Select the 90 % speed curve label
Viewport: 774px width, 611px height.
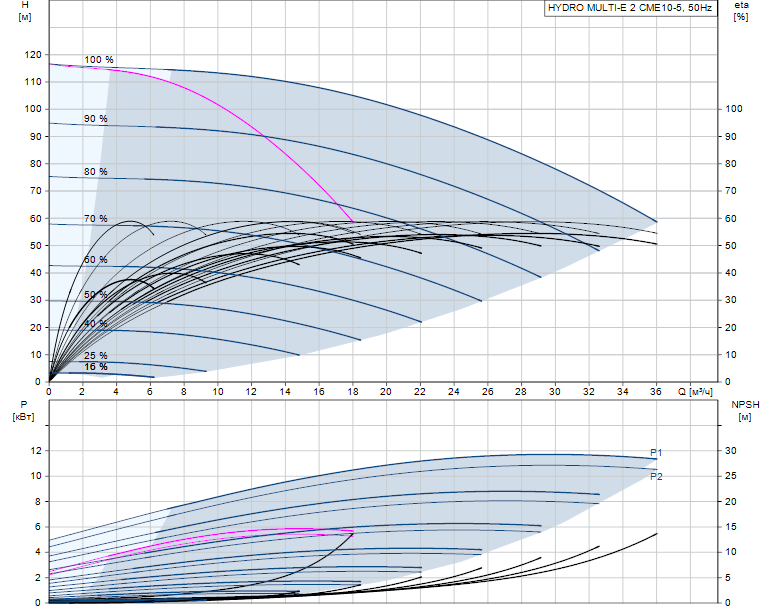click(96, 118)
